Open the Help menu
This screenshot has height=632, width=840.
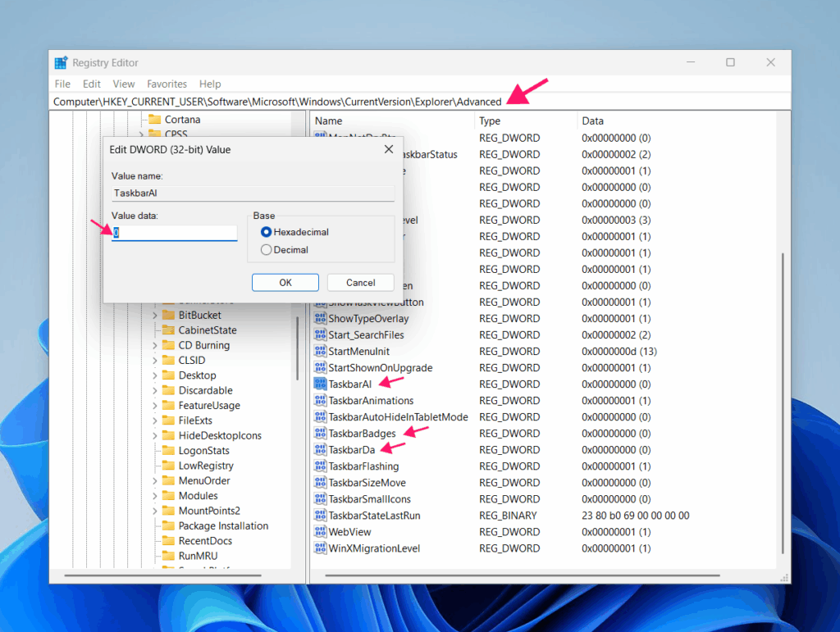point(210,84)
